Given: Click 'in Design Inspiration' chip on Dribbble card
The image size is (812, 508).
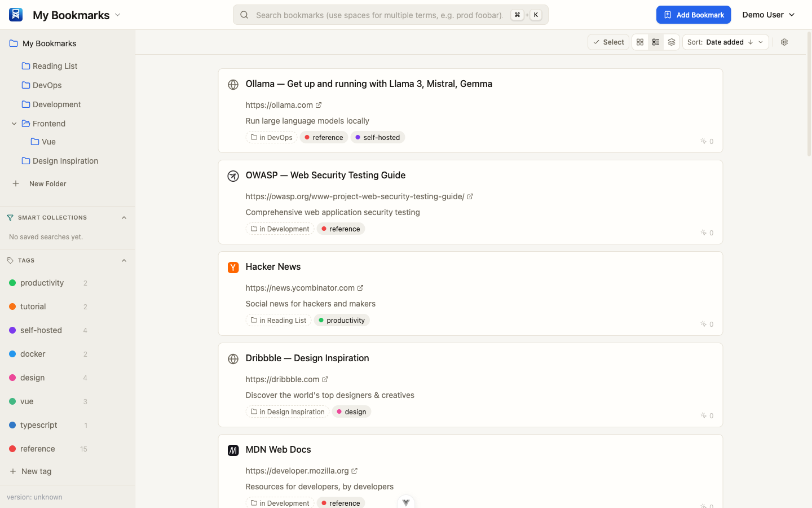Looking at the screenshot, I should tap(288, 411).
